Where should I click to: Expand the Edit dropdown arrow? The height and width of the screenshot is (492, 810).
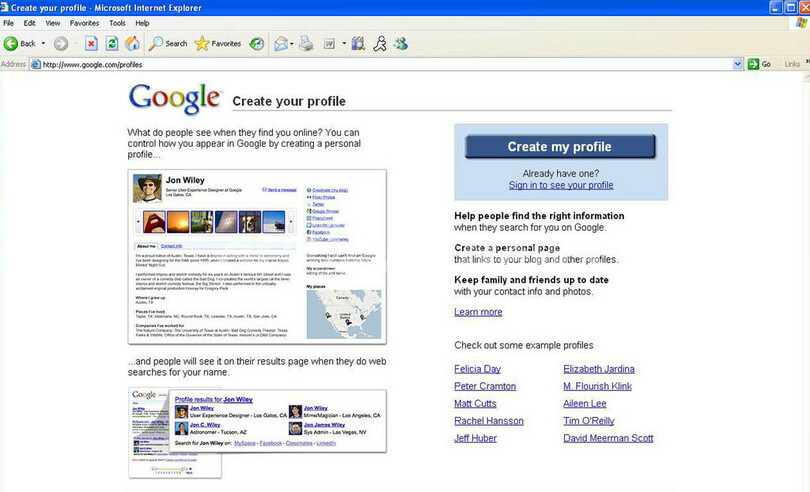tap(344, 43)
